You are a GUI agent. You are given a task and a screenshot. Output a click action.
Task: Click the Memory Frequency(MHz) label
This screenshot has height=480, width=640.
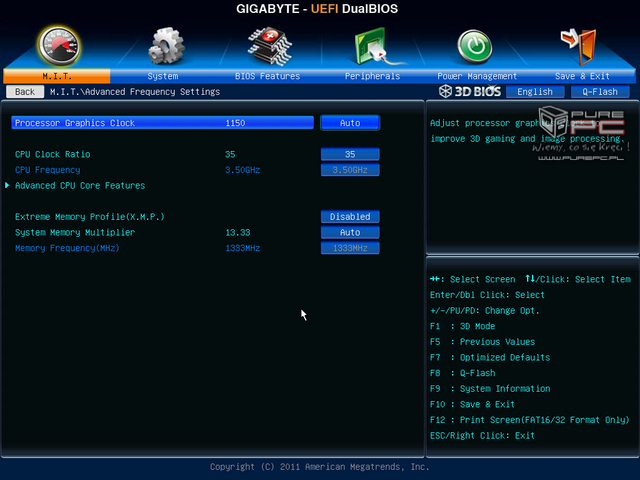[x=67, y=248]
